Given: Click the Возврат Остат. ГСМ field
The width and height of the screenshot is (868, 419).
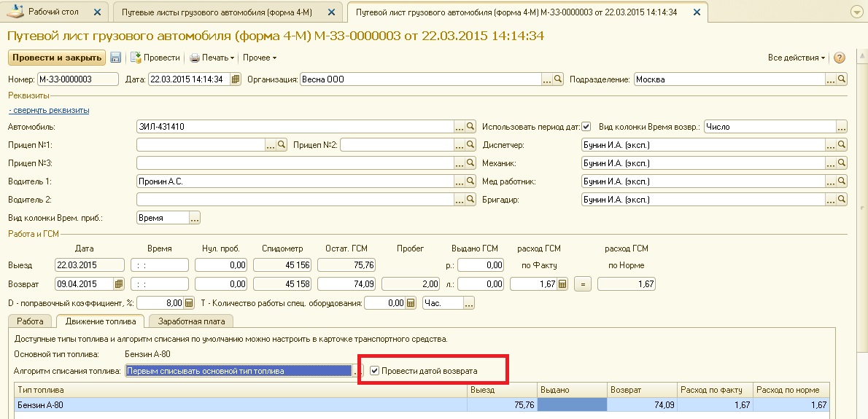Looking at the screenshot, I should click(x=348, y=284).
